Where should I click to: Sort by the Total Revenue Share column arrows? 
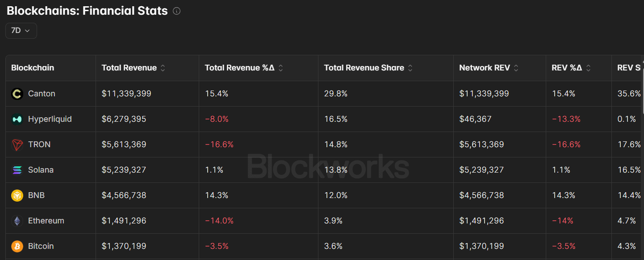pos(410,68)
